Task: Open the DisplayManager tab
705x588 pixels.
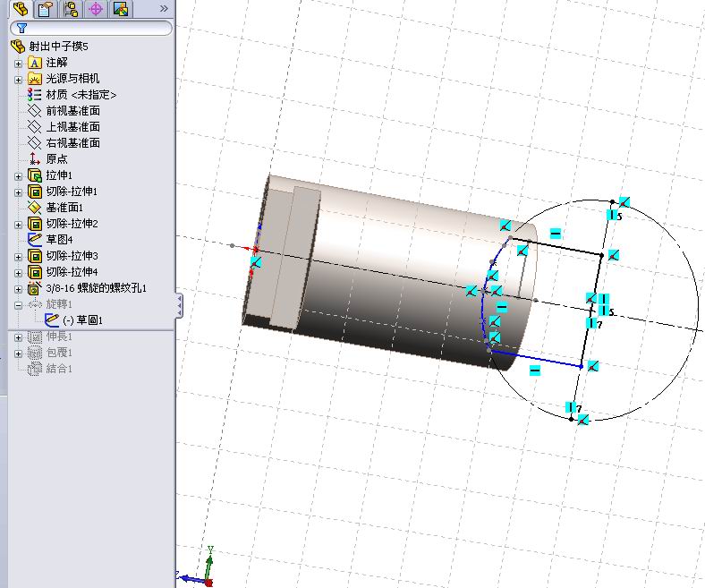Action: click(x=121, y=9)
